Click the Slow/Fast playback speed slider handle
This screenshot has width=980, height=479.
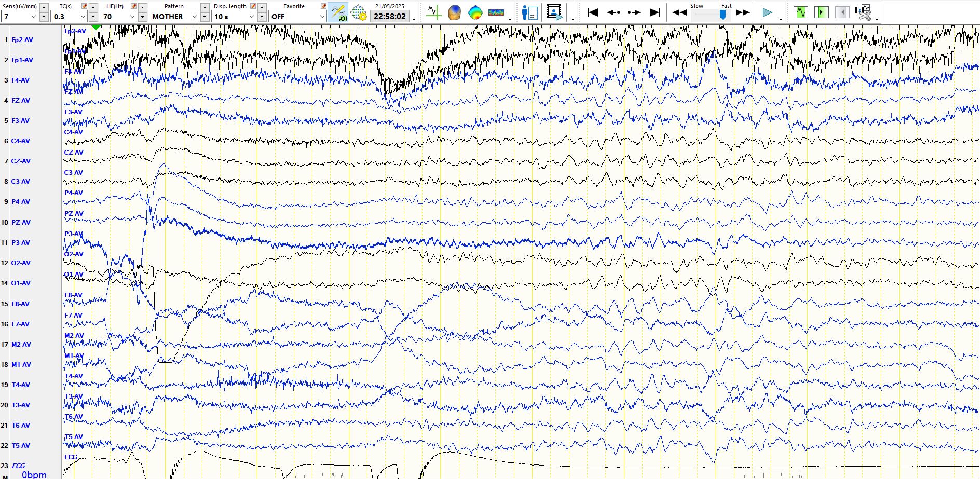(x=723, y=15)
